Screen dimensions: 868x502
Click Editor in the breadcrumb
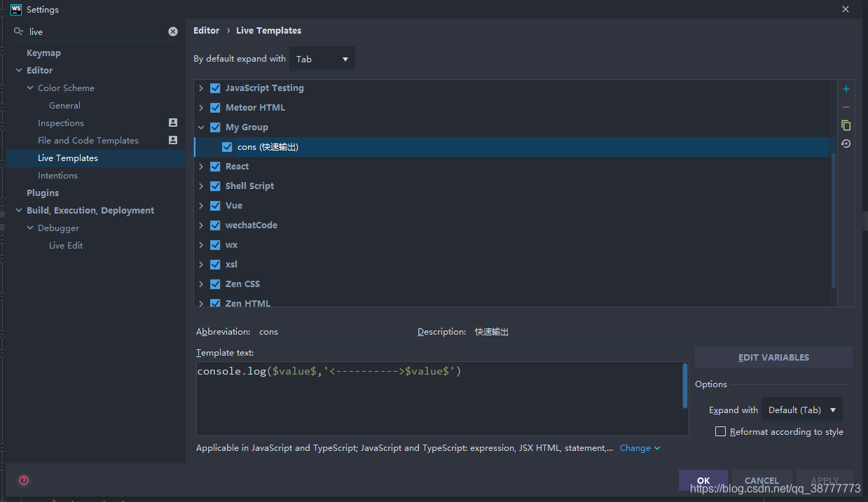[207, 30]
